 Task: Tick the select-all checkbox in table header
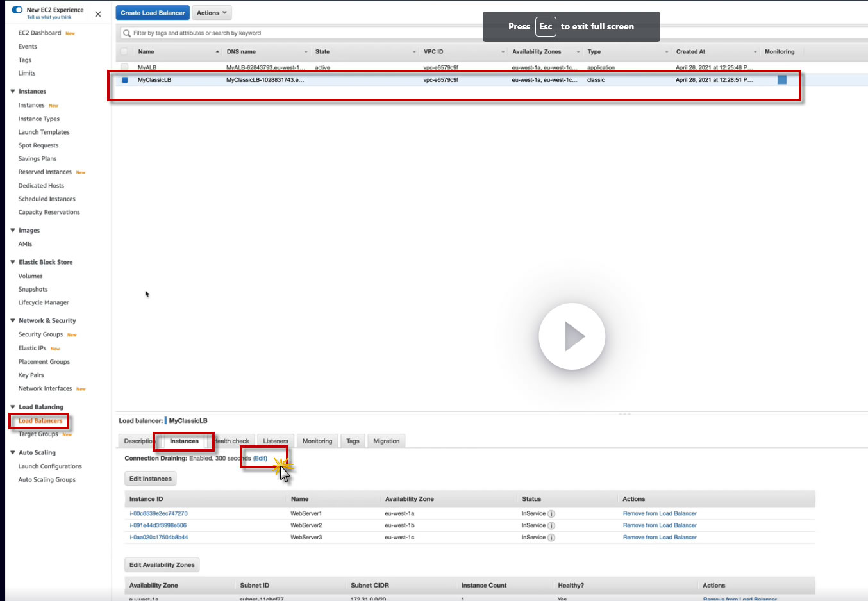(124, 52)
